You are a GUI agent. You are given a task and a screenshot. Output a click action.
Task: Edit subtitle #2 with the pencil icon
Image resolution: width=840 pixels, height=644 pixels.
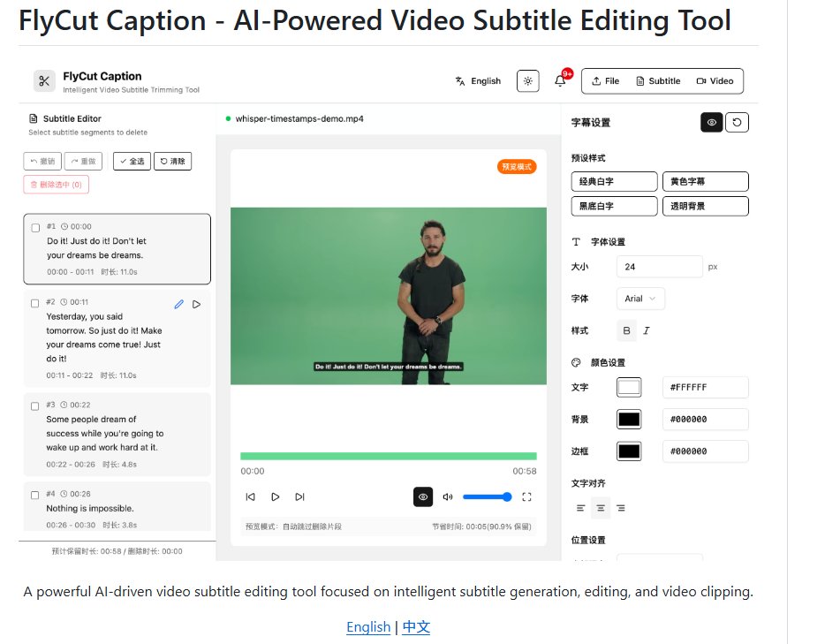179,304
